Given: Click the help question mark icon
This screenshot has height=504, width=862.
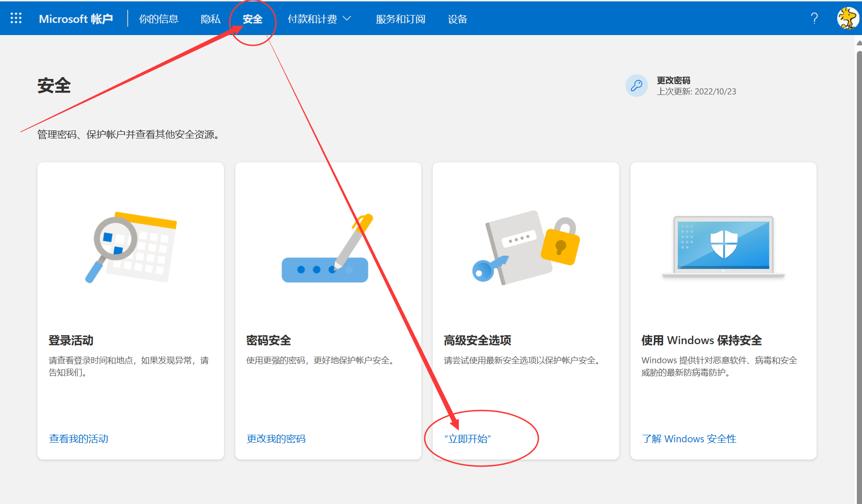Looking at the screenshot, I should (814, 19).
